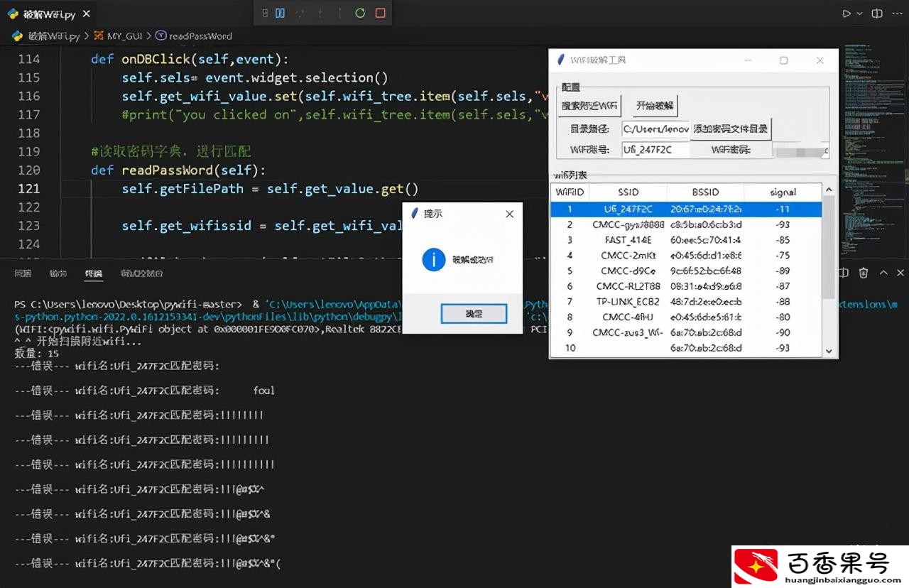Screen dimensions: 909x588
Task: Click the comment '#读取密码字典, 进行匹配'
Action: point(170,151)
